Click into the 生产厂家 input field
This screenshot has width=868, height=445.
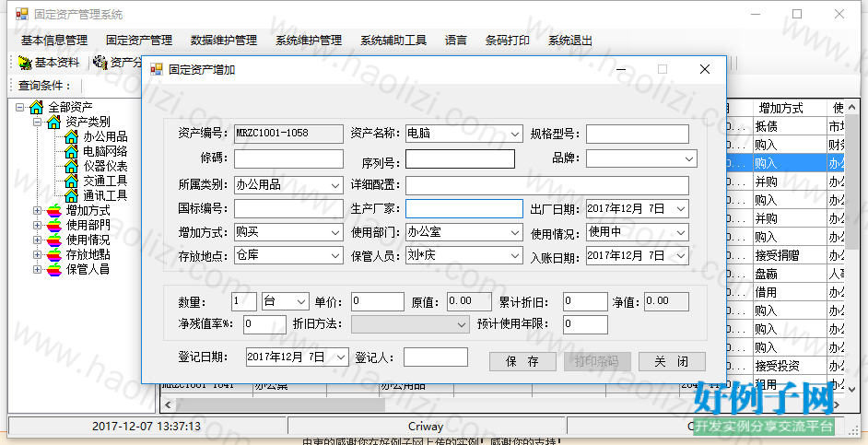click(463, 208)
